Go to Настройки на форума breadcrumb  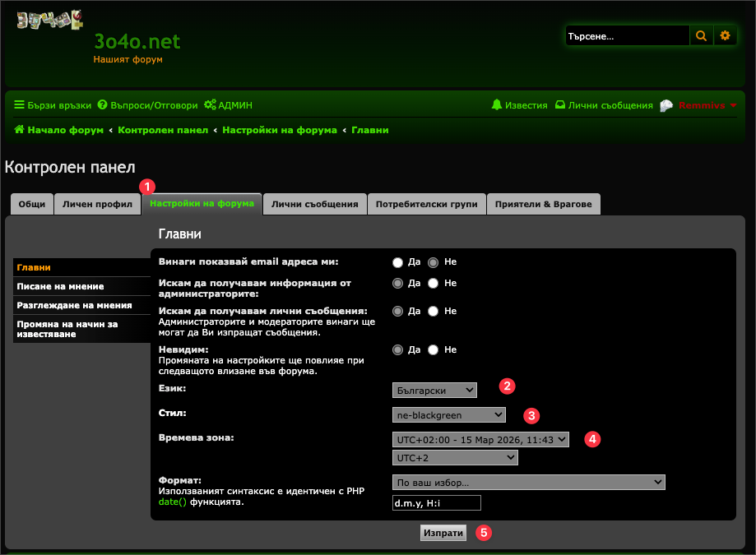(280, 130)
